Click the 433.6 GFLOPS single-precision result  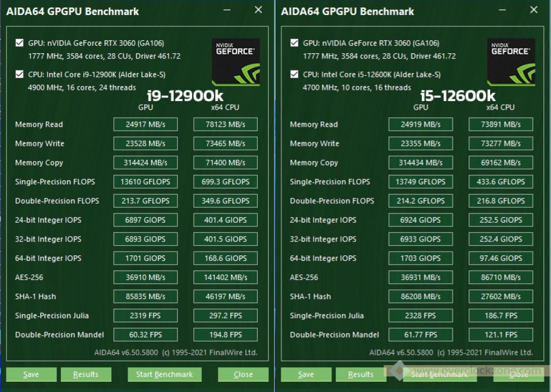pos(501,182)
